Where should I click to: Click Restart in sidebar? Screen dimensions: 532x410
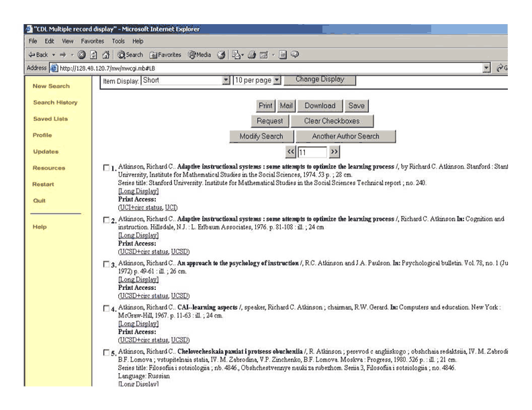pos(43,184)
